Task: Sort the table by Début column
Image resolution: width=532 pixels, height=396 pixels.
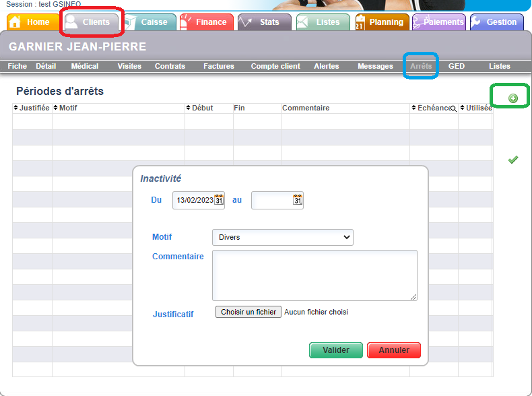Action: 199,108
